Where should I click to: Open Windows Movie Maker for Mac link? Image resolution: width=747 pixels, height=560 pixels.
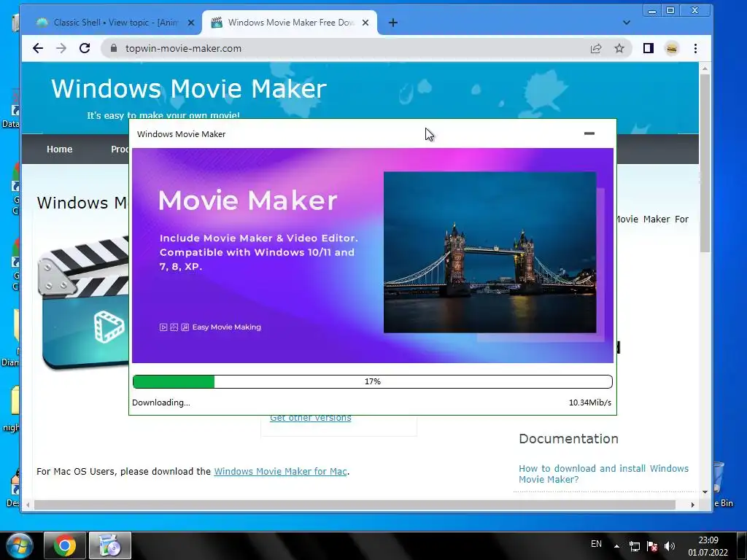[x=280, y=472]
